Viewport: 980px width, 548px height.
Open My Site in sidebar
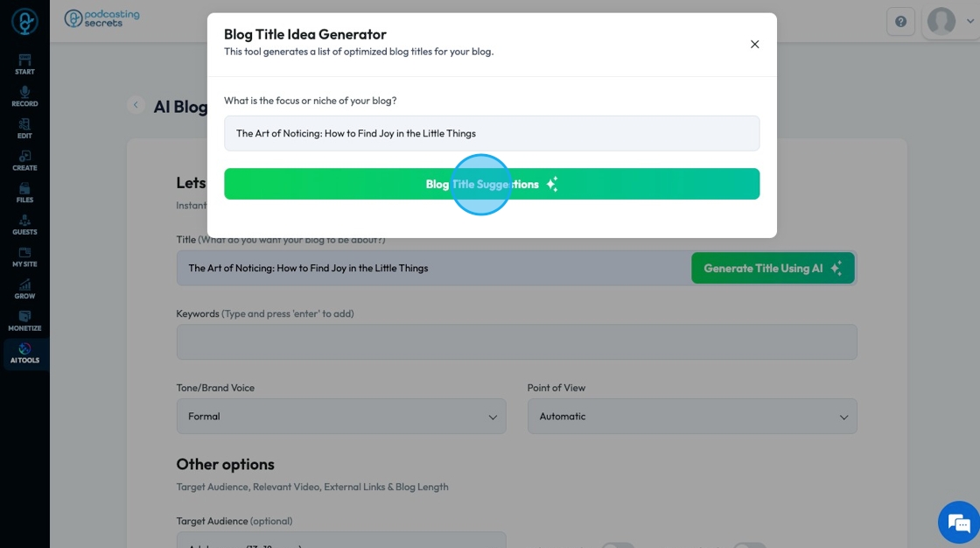(24, 256)
